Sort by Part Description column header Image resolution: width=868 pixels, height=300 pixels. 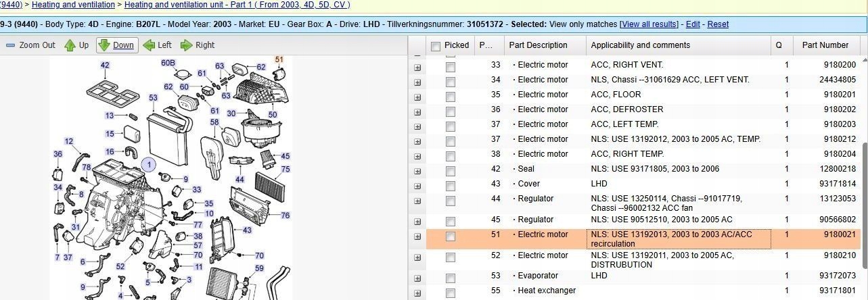coord(540,45)
